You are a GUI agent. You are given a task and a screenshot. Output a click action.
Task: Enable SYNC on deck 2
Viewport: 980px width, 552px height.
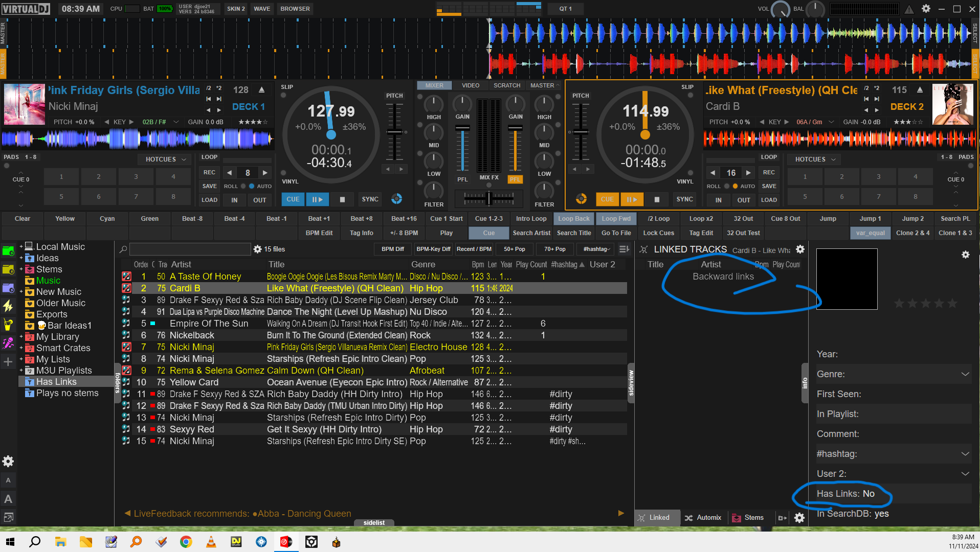pos(685,199)
